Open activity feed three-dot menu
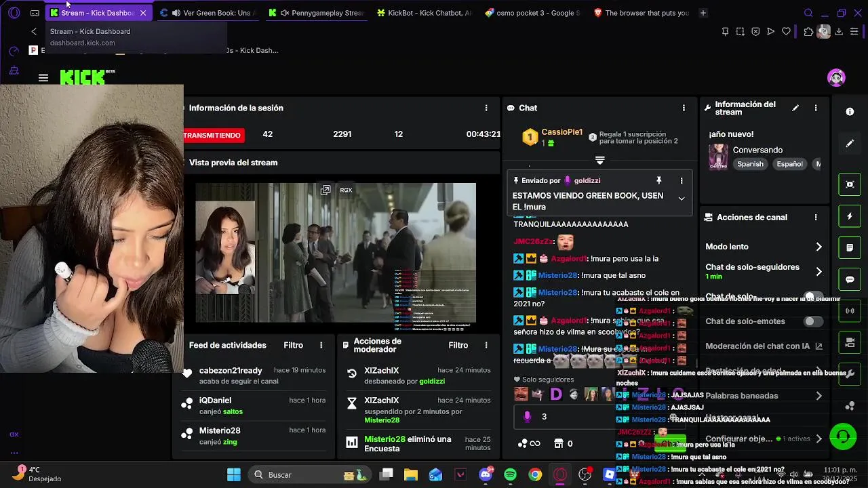868x488 pixels. pyautogui.click(x=321, y=345)
